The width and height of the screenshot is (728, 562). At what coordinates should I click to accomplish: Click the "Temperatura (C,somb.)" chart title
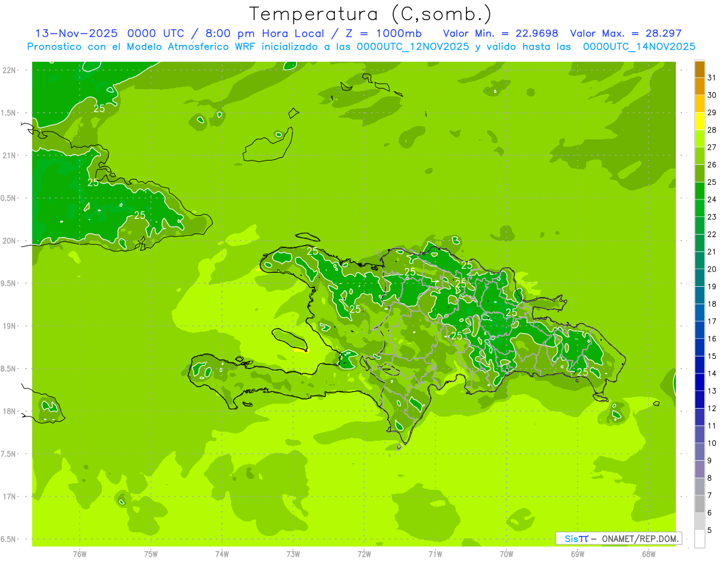[x=370, y=14]
